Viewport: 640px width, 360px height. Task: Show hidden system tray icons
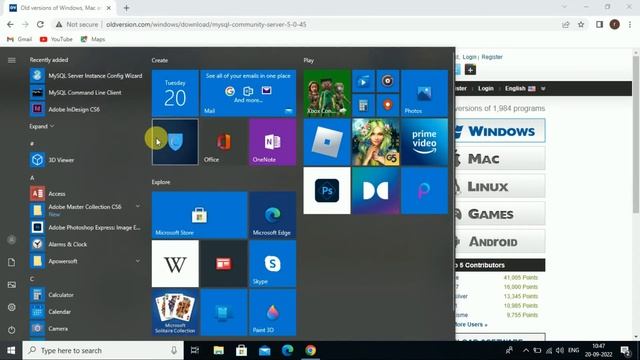click(526, 350)
